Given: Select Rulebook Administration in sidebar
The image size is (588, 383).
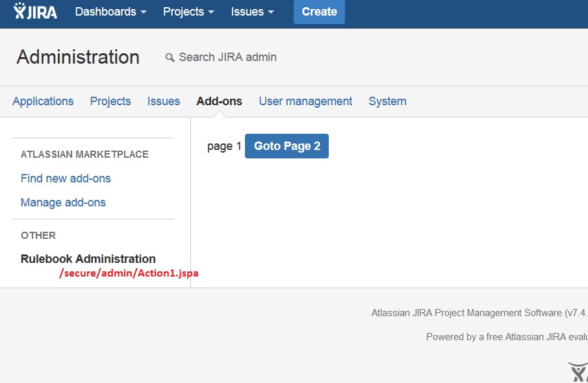Looking at the screenshot, I should [x=88, y=258].
